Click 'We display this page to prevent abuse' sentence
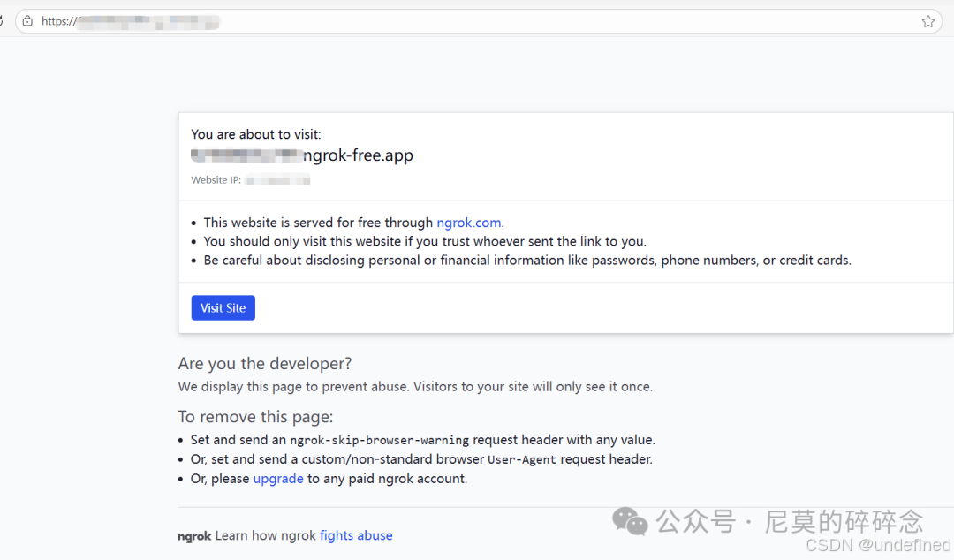The image size is (954, 560). [x=415, y=387]
